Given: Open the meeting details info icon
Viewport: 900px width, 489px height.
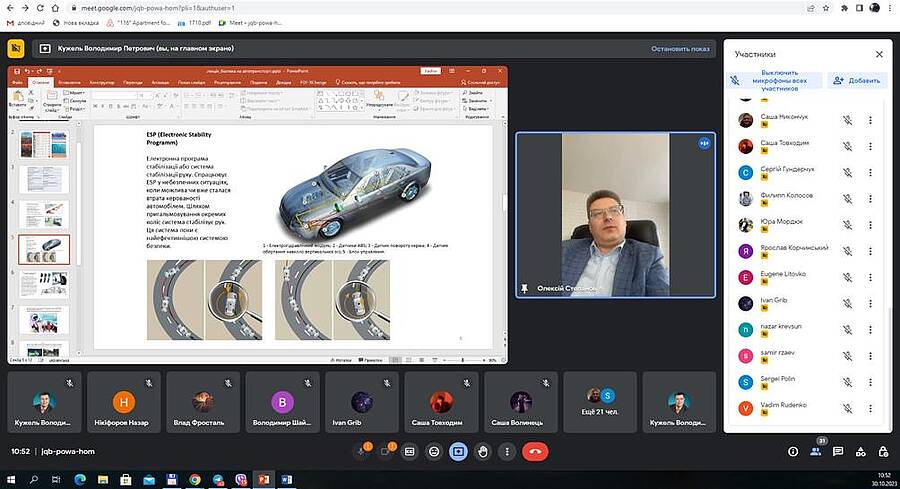Looking at the screenshot, I should click(x=793, y=451).
